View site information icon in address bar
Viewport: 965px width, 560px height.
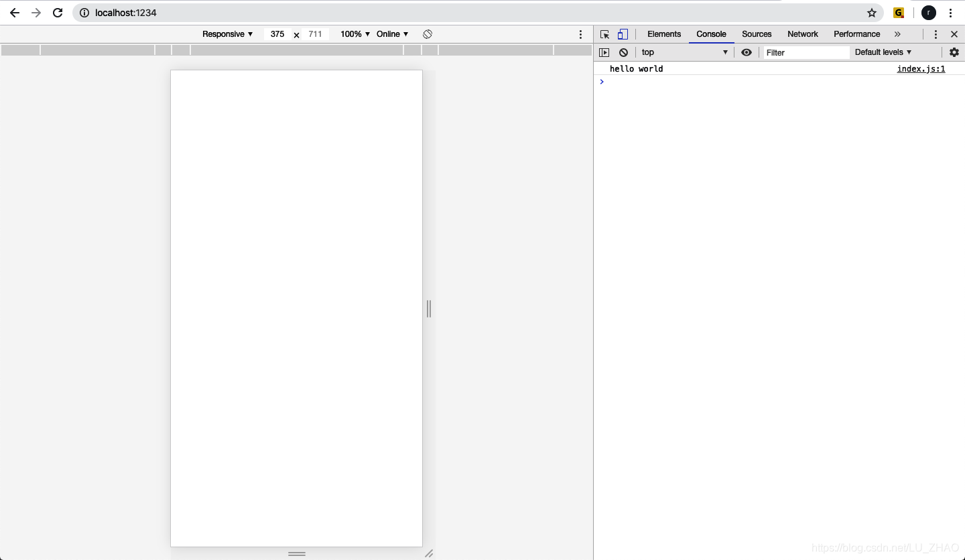point(84,13)
